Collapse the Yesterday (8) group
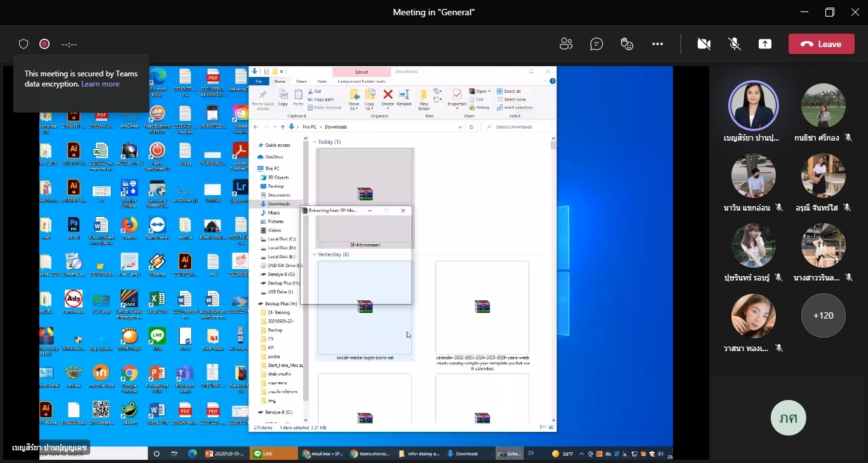The width and height of the screenshot is (868, 463). click(314, 254)
